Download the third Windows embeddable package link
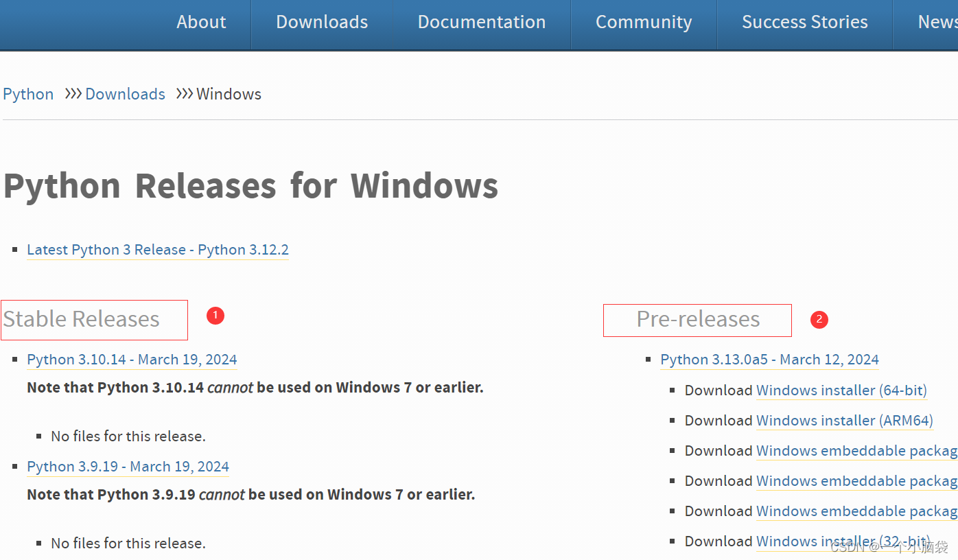This screenshot has width=958, height=560. tap(857, 511)
